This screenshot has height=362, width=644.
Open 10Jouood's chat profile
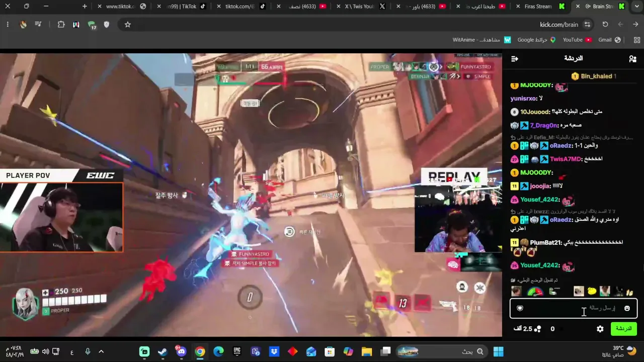coord(535,112)
